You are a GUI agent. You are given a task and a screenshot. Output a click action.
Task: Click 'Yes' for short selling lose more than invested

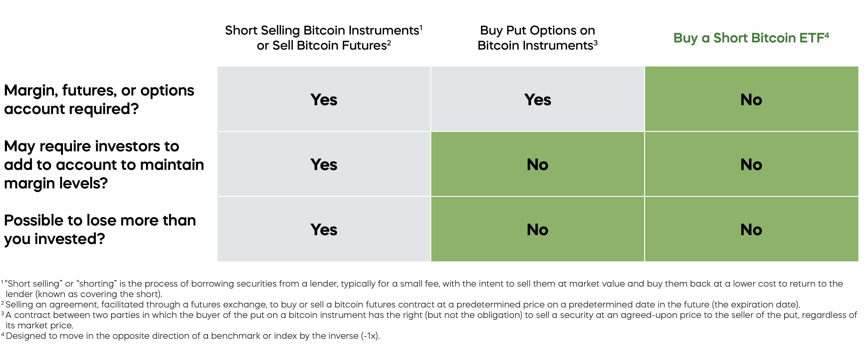324,230
